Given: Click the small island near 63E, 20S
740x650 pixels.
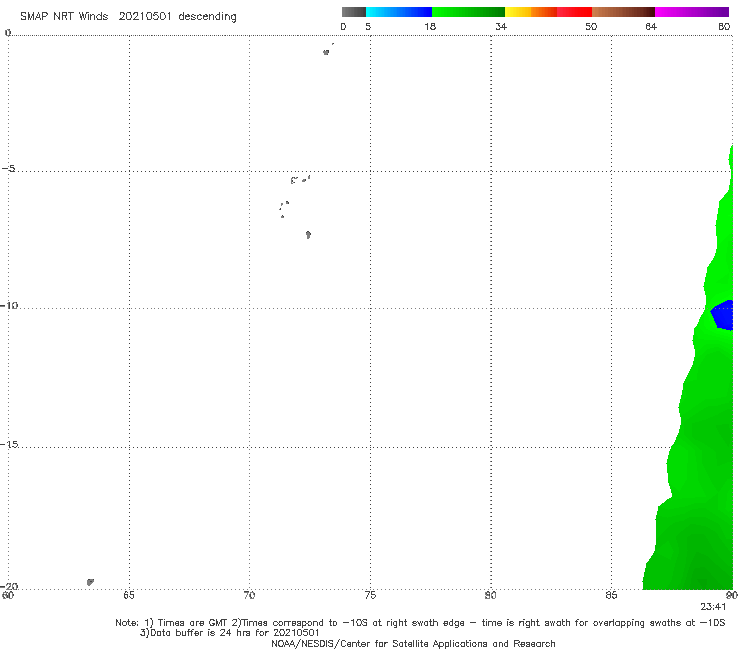Looking at the screenshot, I should pyautogui.click(x=90, y=582).
